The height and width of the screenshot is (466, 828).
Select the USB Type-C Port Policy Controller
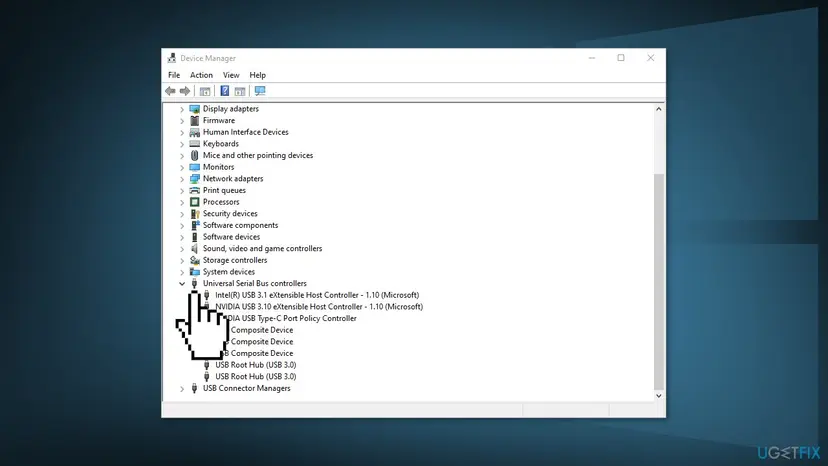(290, 318)
